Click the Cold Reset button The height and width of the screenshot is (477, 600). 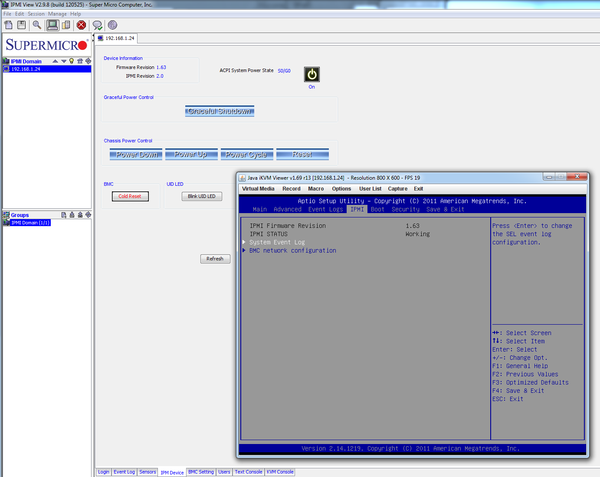coord(129,196)
